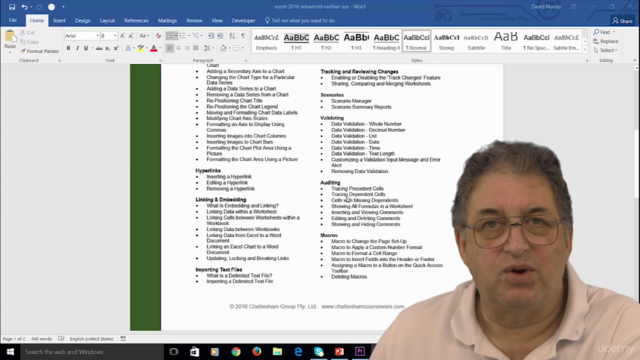Toggle Justify paragraph alignment
Screen dimensions: 640x360
tap(196, 48)
